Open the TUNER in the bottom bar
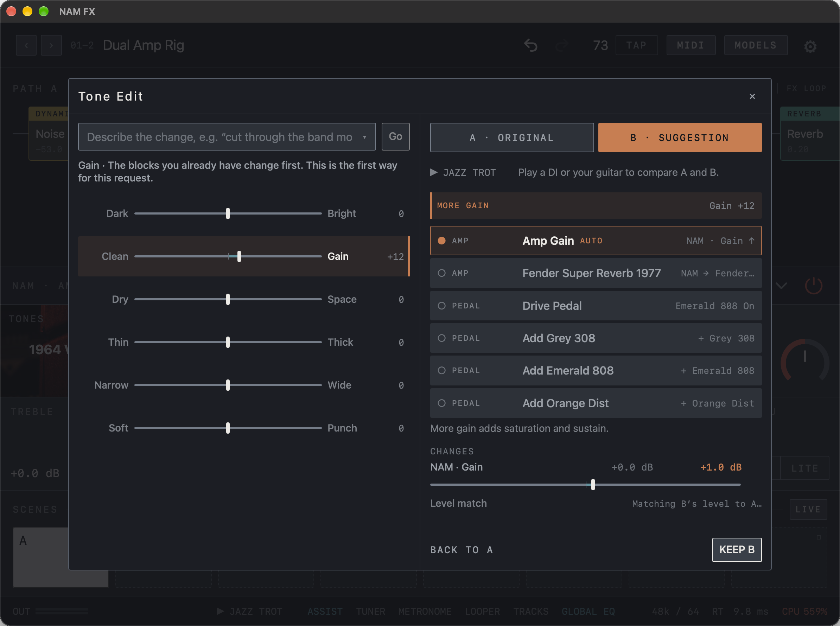 click(370, 611)
